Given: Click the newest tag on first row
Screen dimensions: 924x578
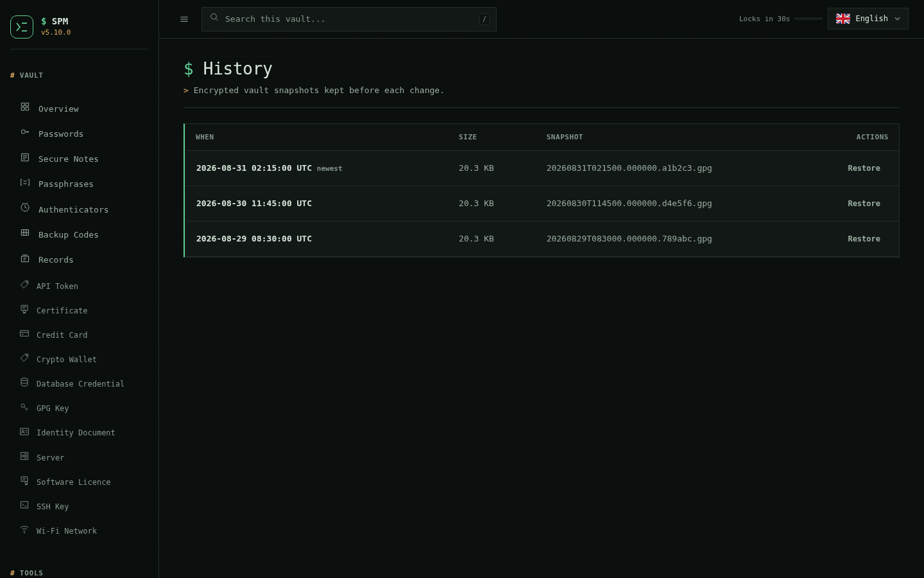Looking at the screenshot, I should click(x=330, y=169).
